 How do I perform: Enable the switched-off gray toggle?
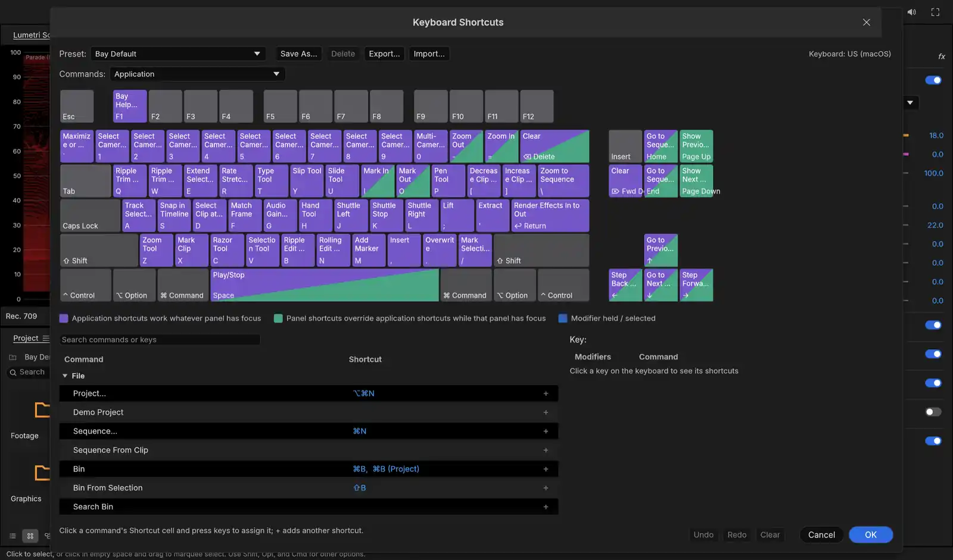click(933, 412)
